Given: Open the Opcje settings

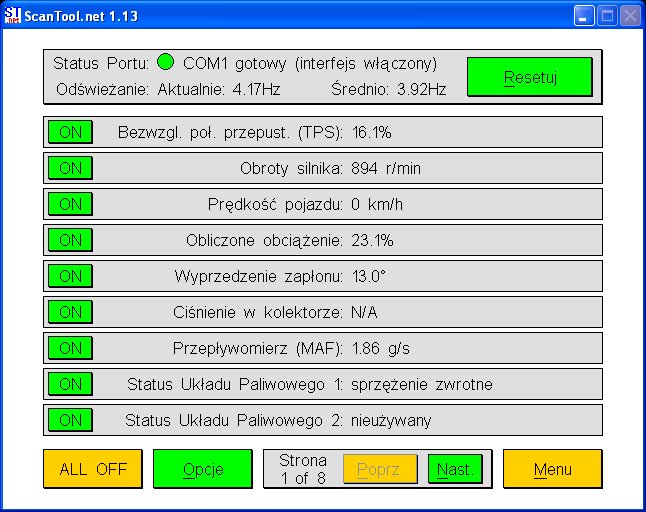Looking at the screenshot, I should [203, 469].
